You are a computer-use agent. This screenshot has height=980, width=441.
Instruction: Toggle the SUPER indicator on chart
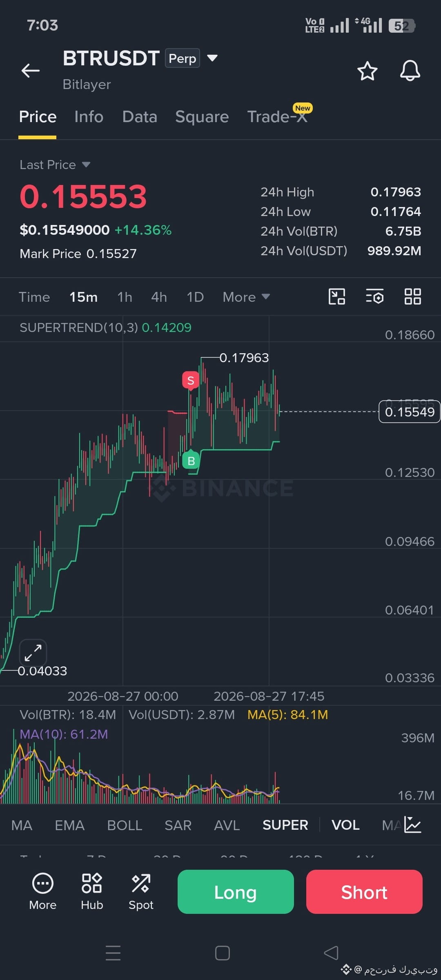[285, 825]
